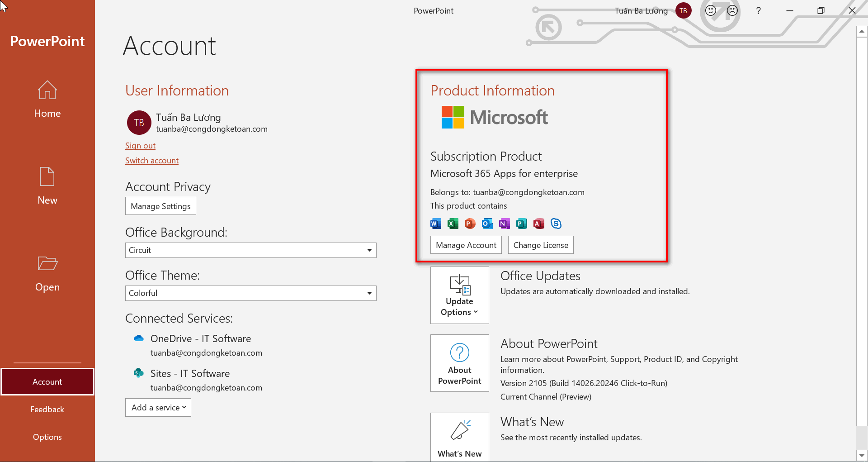The image size is (868, 462).
Task: Click 'OneDrive - IT Software' service entry
Action: tap(201, 338)
